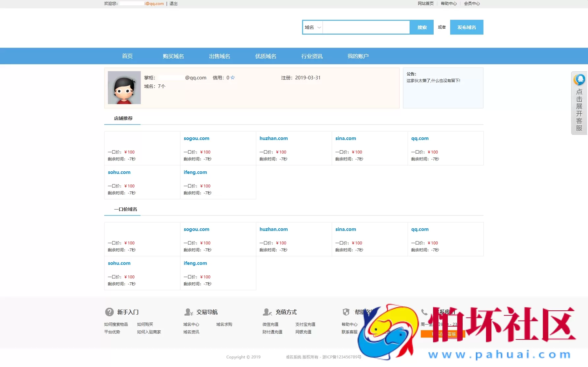Click the 退出 logout link
Image resolution: width=588 pixels, height=367 pixels.
point(173,4)
